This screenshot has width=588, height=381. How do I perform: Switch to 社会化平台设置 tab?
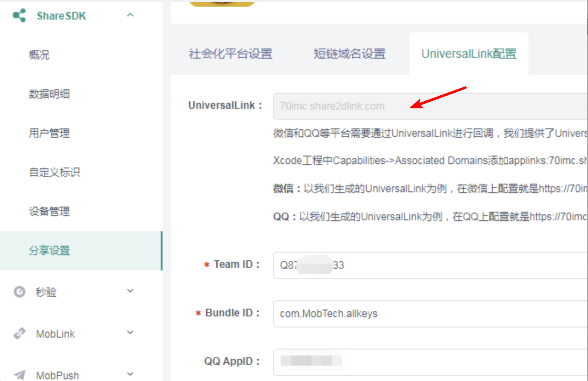pyautogui.click(x=231, y=54)
